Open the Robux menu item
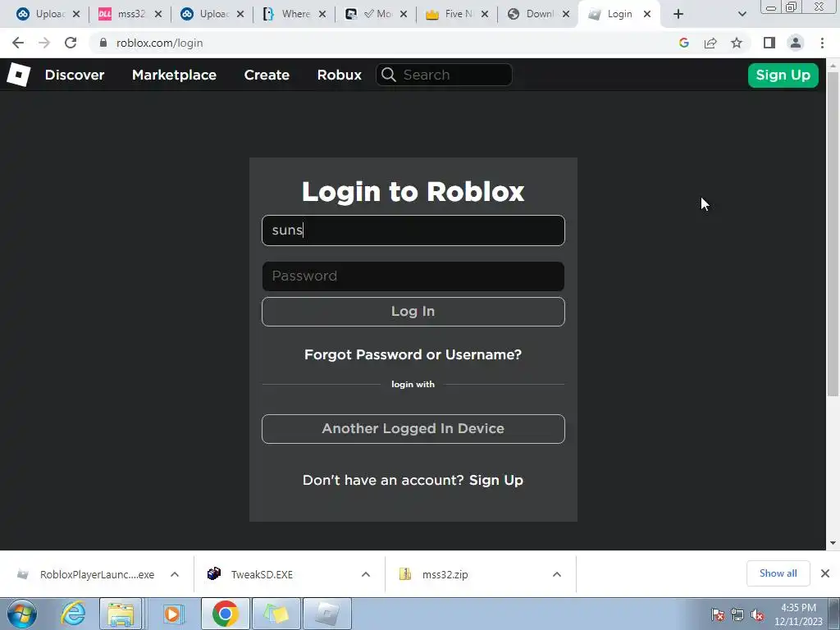 tap(339, 75)
